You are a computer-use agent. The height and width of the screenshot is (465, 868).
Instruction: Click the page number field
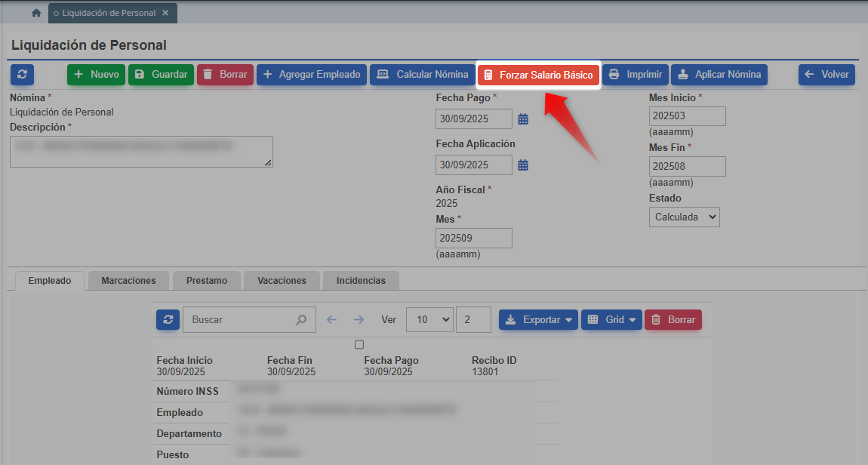(473, 319)
